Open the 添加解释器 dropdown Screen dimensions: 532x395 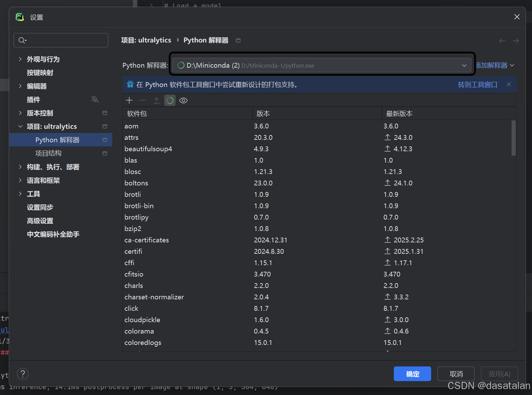click(495, 65)
